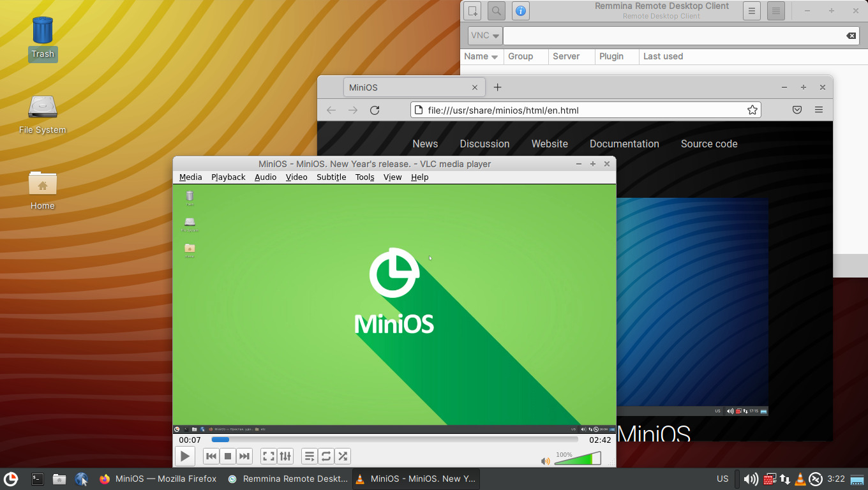Click the Documentation link on MiniOS page
This screenshot has height=490, width=868.
coord(624,144)
